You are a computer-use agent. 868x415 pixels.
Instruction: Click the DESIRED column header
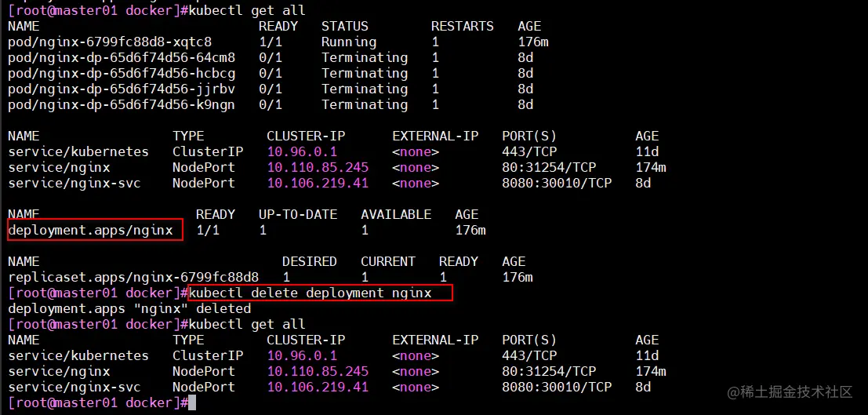(310, 261)
